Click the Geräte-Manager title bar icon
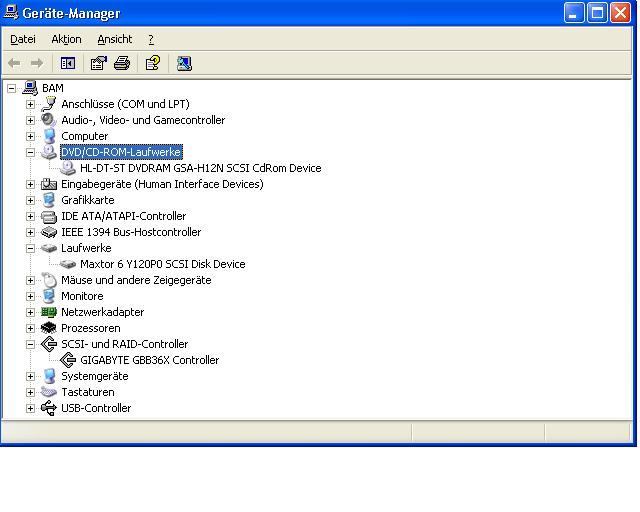 point(11,12)
